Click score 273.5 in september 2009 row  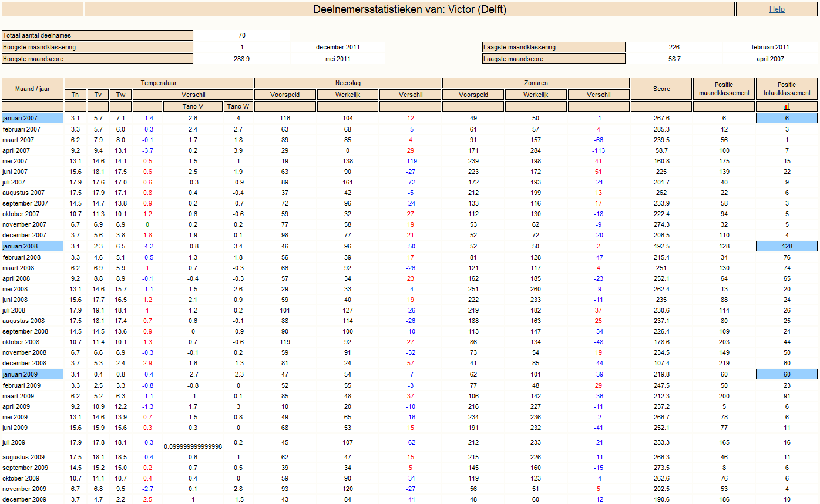(661, 468)
